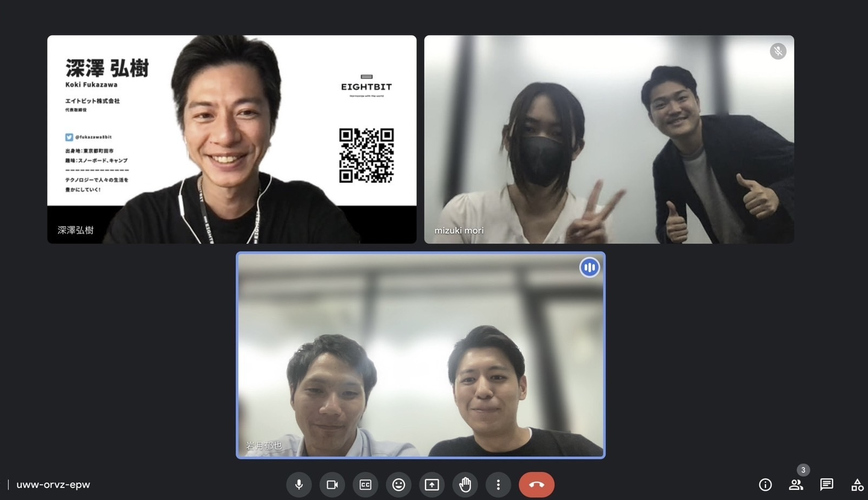Click the present screen icon
This screenshot has height=500, width=868.
click(x=432, y=484)
